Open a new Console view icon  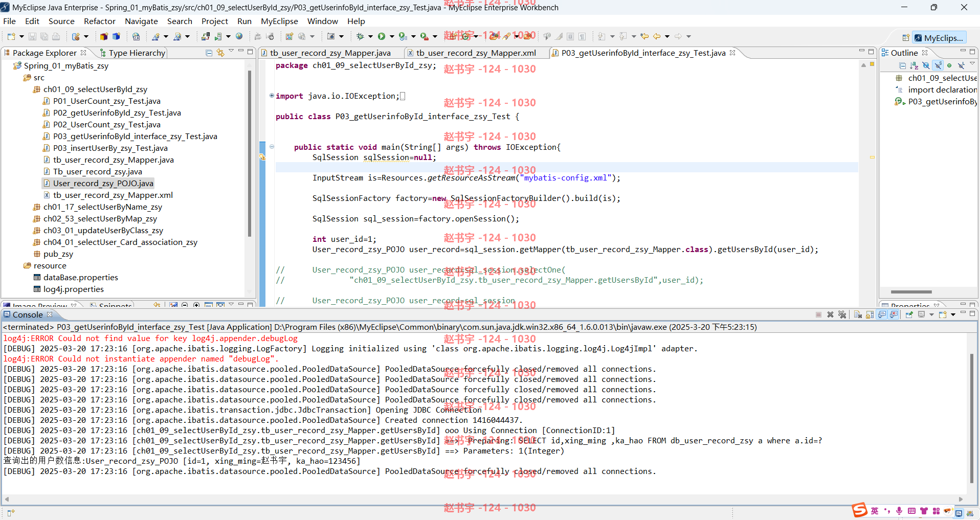click(x=943, y=314)
